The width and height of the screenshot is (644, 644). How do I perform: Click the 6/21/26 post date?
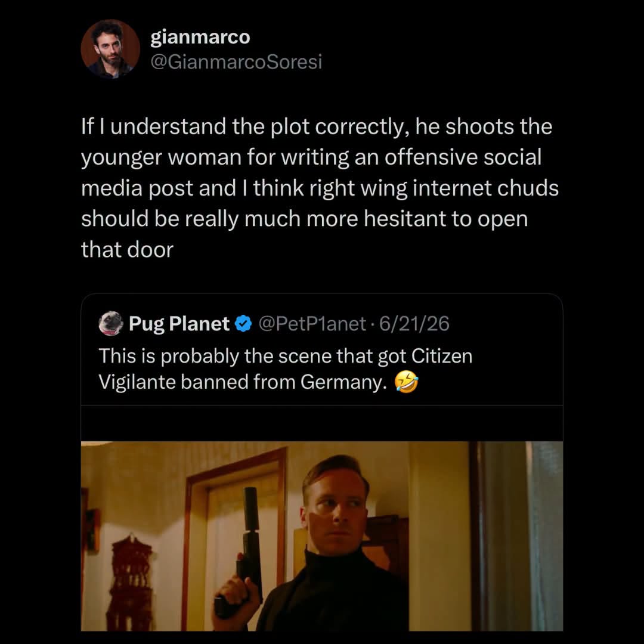(x=414, y=324)
